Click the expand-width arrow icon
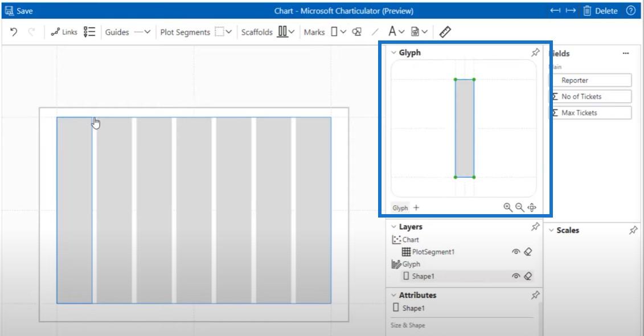Screen dimensions: 644x336 point(571,11)
